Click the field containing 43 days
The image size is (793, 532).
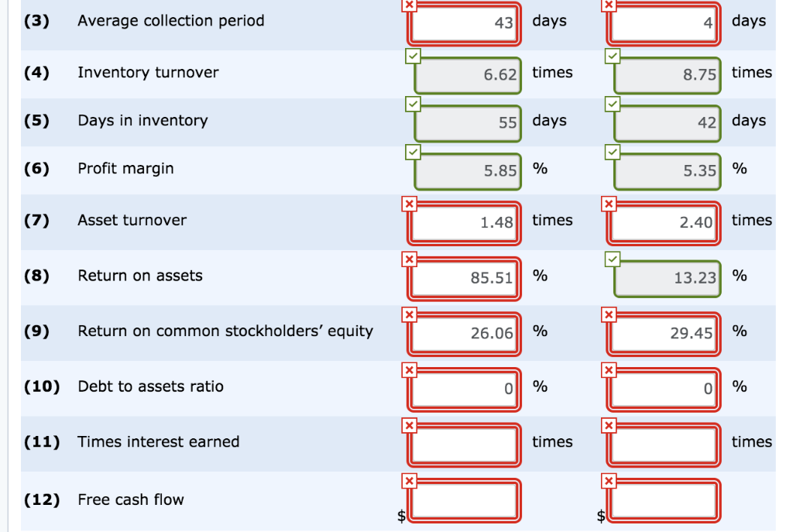coord(463,23)
